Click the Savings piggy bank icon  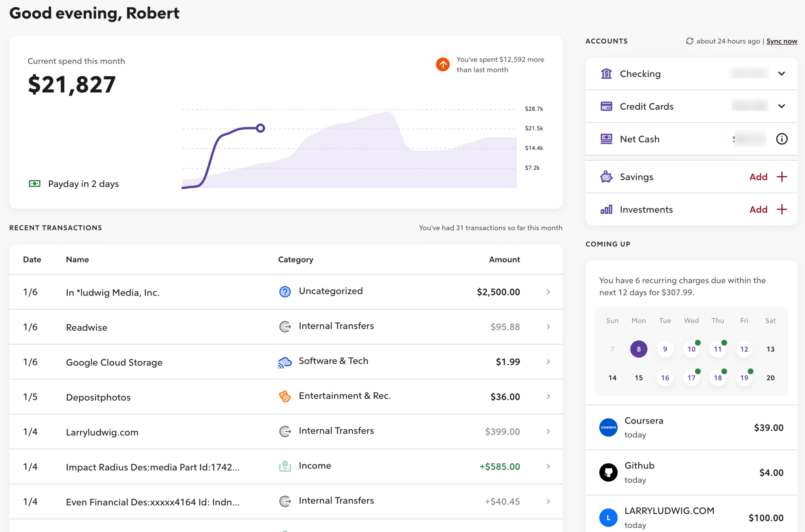(x=606, y=177)
